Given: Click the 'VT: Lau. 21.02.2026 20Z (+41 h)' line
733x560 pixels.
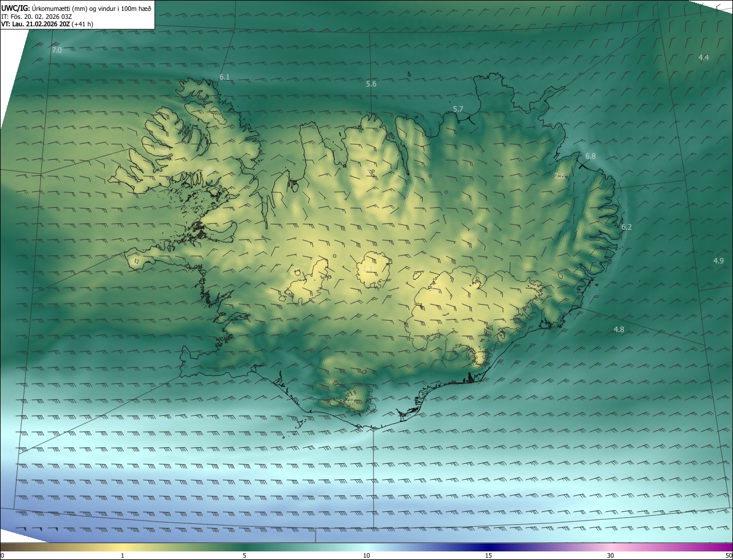Looking at the screenshot, I should (x=47, y=25).
